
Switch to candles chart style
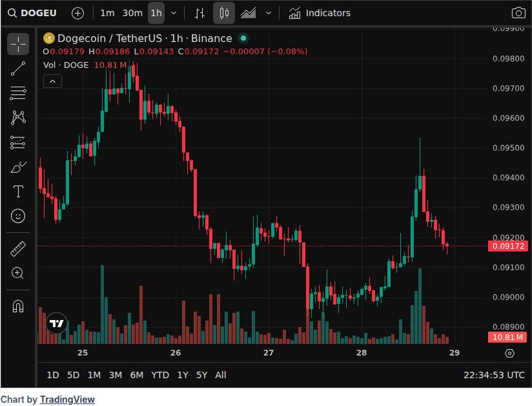click(x=224, y=14)
